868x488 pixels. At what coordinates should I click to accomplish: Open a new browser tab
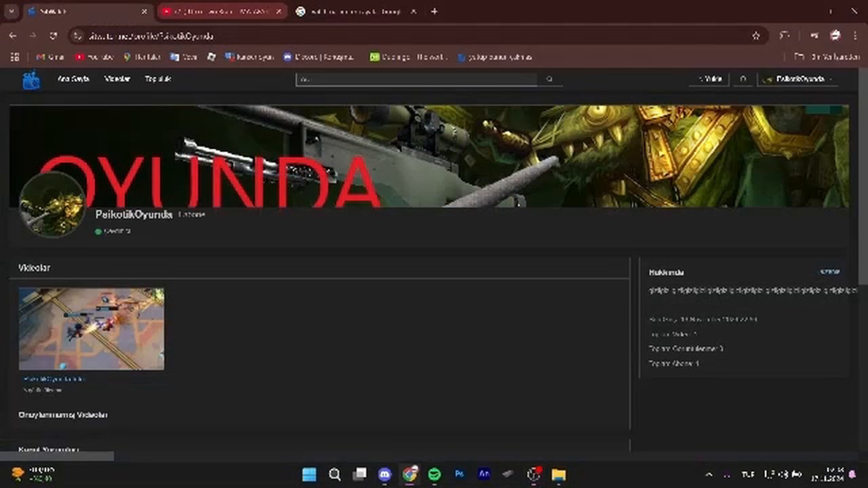click(434, 12)
